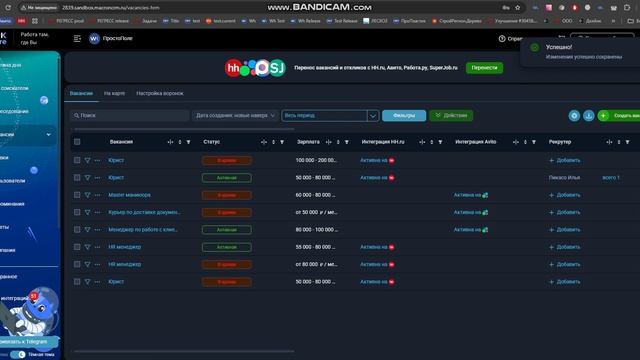Screen dimensions: 640x360
Task: Click into the Поиск search field
Action: pyautogui.click(x=129, y=116)
